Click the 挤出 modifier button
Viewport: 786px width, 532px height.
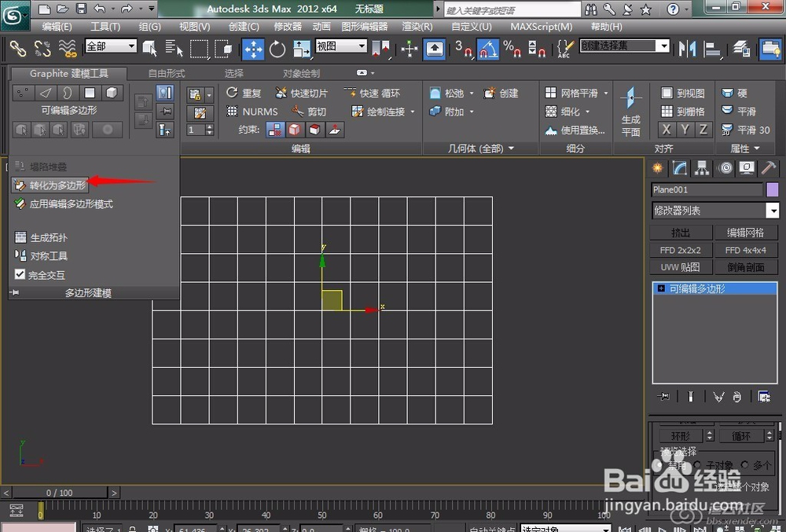681,233
